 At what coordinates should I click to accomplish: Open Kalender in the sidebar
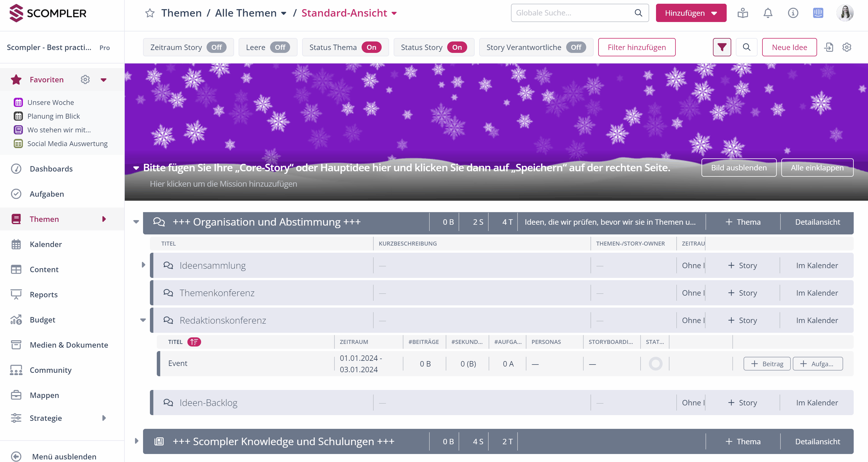(x=45, y=244)
